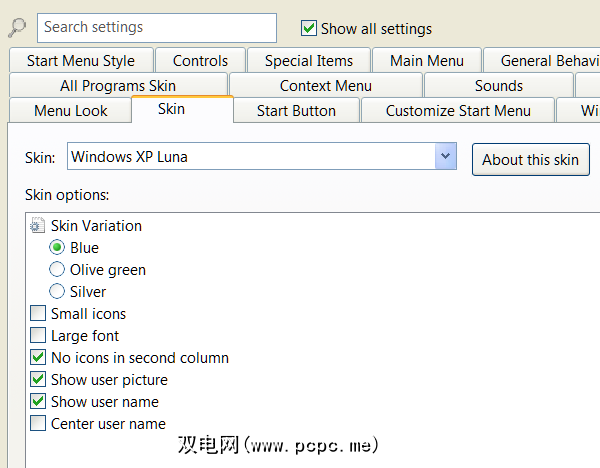This screenshot has height=468, width=600.
Task: Click the magnifier search icon
Action: (17, 28)
